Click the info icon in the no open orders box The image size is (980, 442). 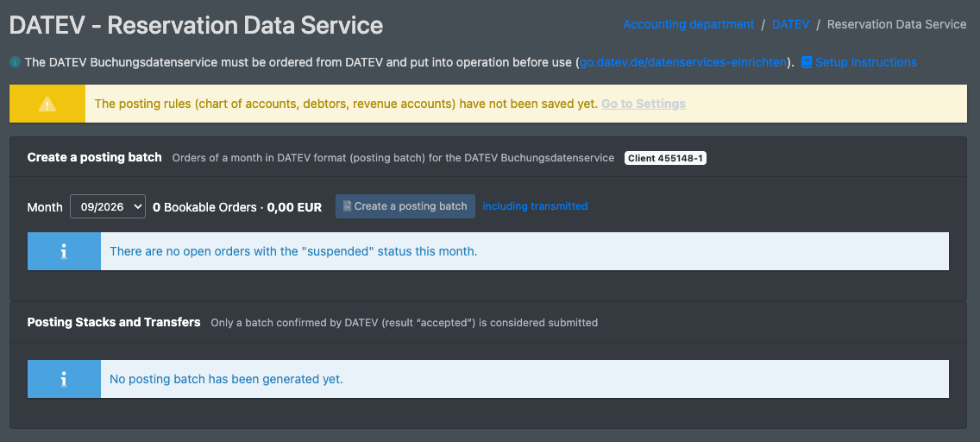pos(64,251)
